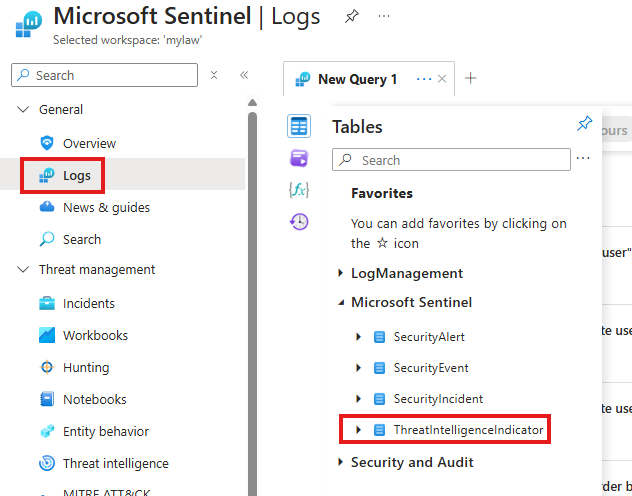632x496 pixels.
Task: Click the SecurityAlert table icon
Action: click(x=379, y=337)
